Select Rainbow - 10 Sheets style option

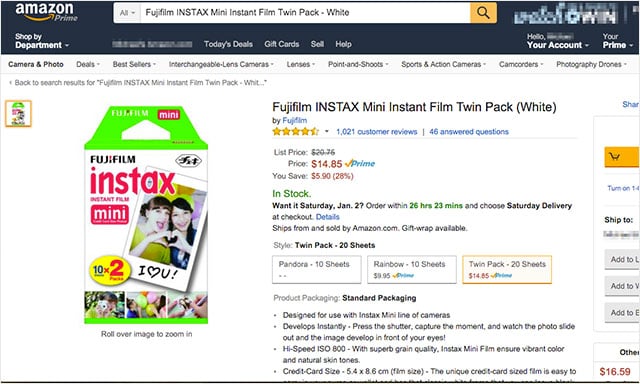411,269
